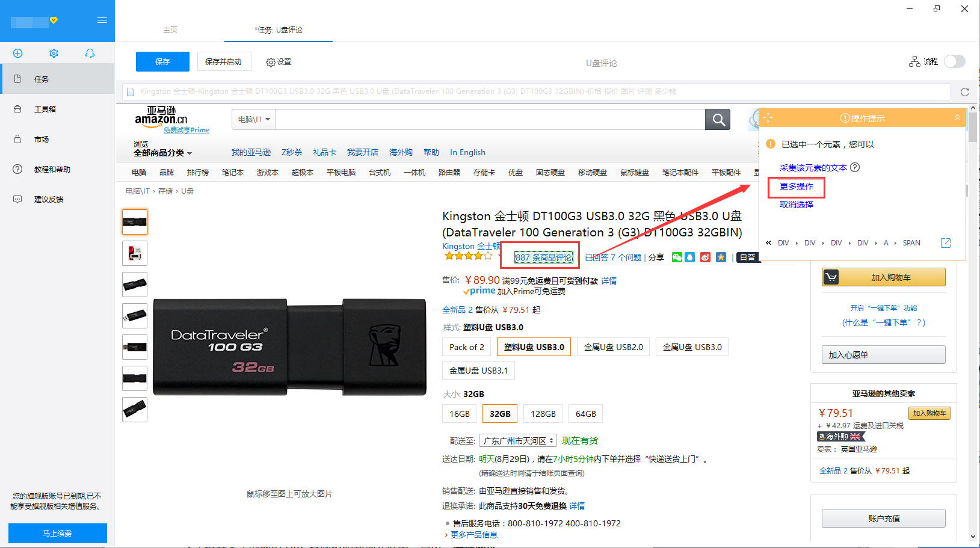Select the Pack of 2 style option
The width and height of the screenshot is (980, 548).
(x=467, y=347)
